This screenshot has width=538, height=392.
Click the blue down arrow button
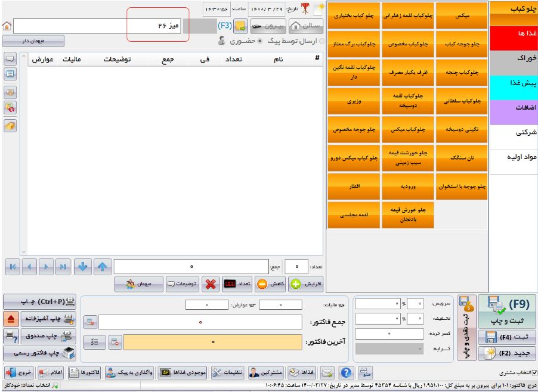pos(84,263)
